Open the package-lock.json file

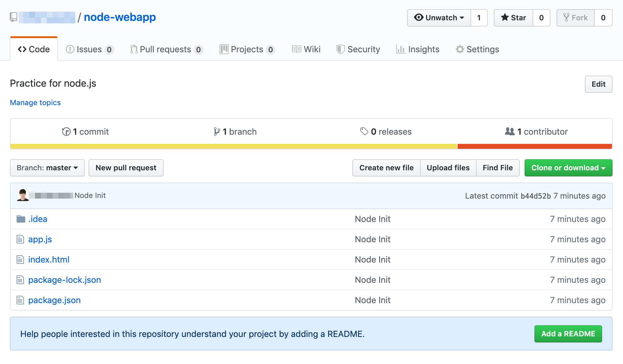click(x=65, y=280)
